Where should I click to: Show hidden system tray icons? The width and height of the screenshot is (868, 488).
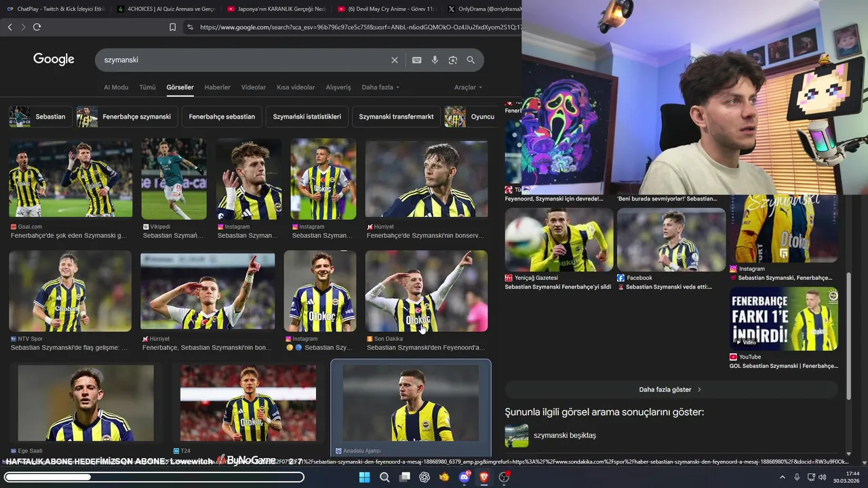click(x=782, y=477)
